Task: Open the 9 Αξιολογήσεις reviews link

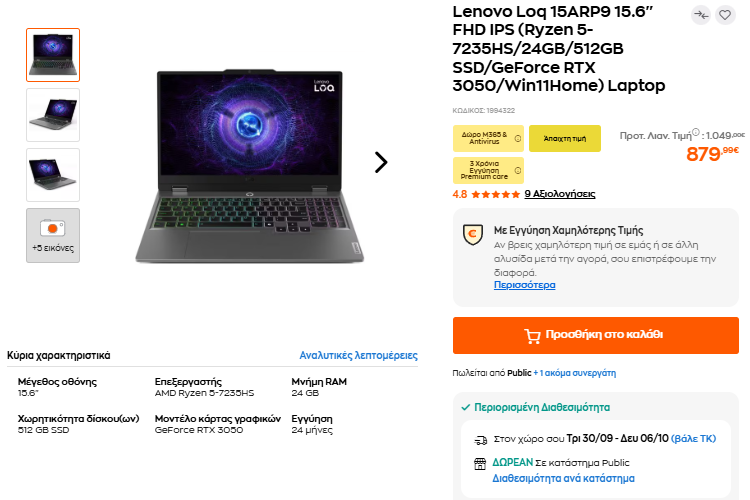Action: point(559,194)
